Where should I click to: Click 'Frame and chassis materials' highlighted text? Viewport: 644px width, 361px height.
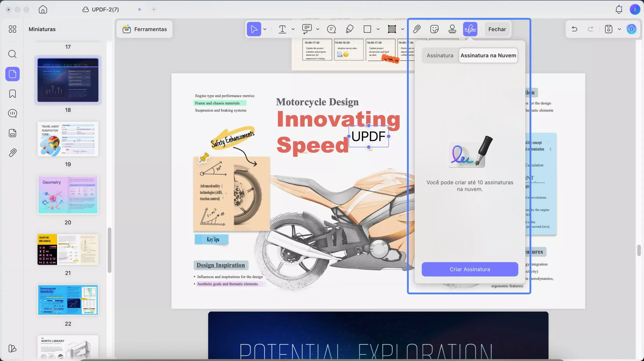point(217,103)
